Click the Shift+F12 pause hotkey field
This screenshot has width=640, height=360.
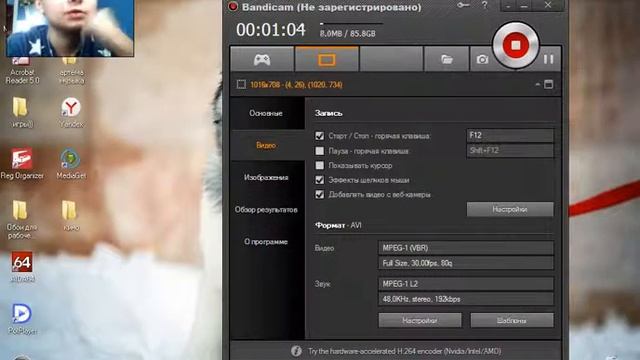pos(510,151)
